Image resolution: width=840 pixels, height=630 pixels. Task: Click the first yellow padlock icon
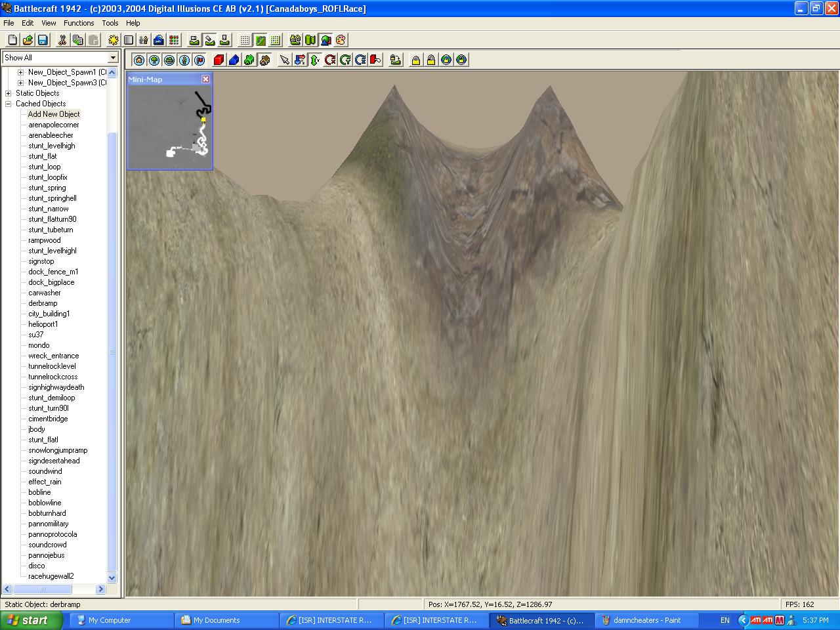pyautogui.click(x=416, y=60)
